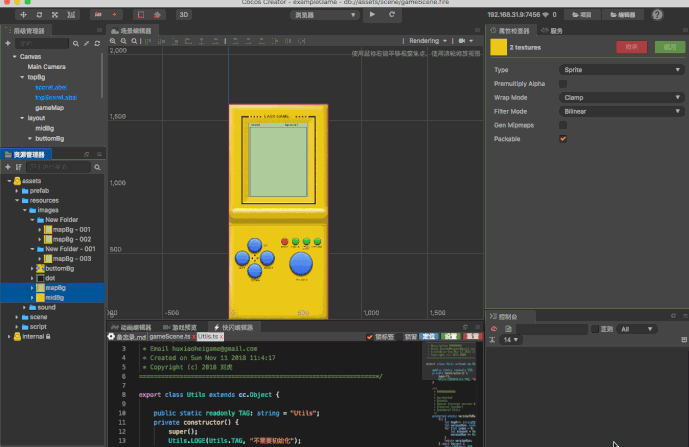Select the gameMap node
Image resolution: width=689 pixels, height=447 pixels.
pyautogui.click(x=49, y=108)
